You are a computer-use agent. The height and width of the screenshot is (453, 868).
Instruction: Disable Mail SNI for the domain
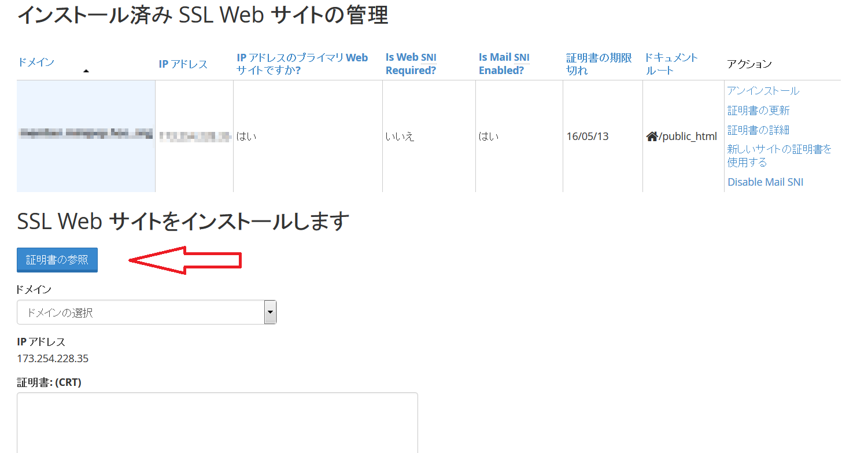point(765,182)
